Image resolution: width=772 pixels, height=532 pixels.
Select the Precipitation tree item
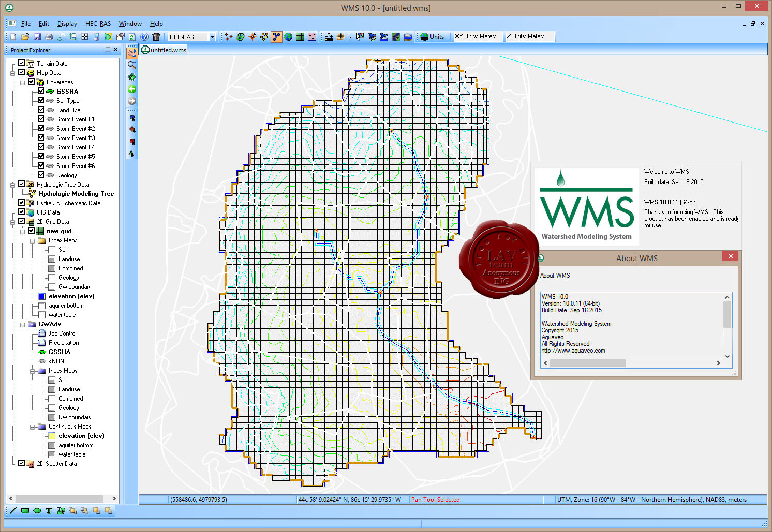64,343
